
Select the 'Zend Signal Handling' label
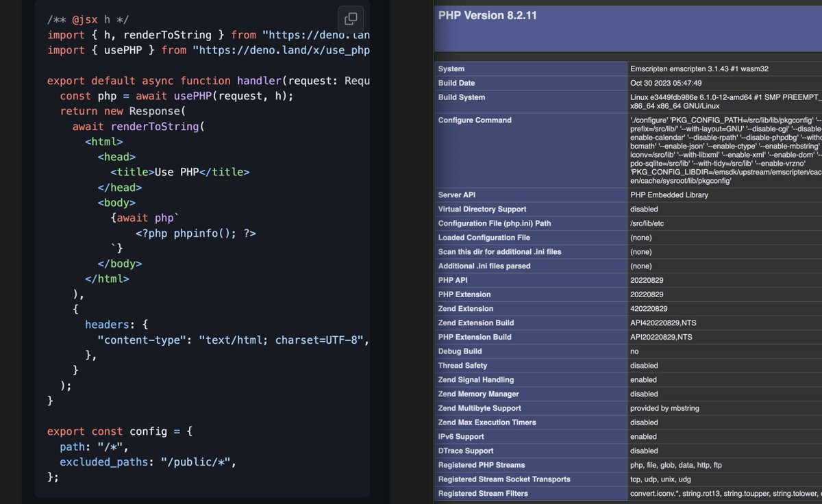click(476, 379)
